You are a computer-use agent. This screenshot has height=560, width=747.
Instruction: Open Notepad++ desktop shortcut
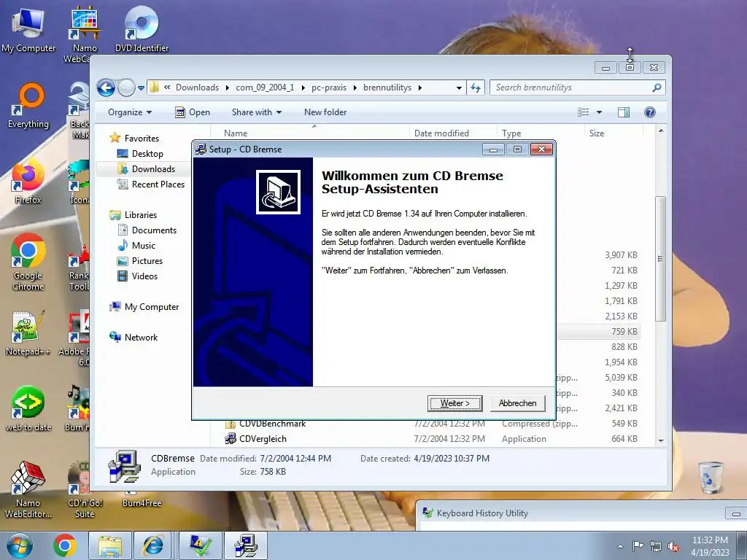click(x=28, y=333)
